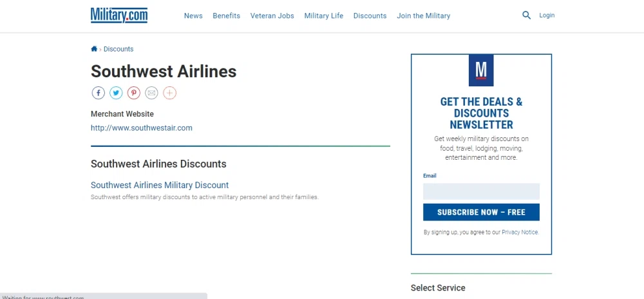This screenshot has height=299, width=644.
Task: Click the newsletter M logo badge
Action: click(481, 70)
